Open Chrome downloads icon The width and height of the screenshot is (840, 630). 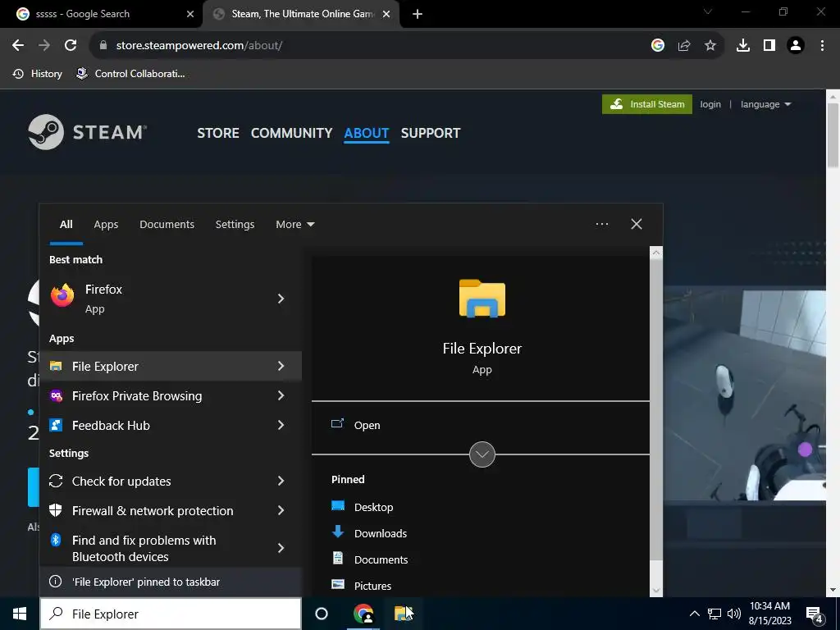[x=743, y=46]
